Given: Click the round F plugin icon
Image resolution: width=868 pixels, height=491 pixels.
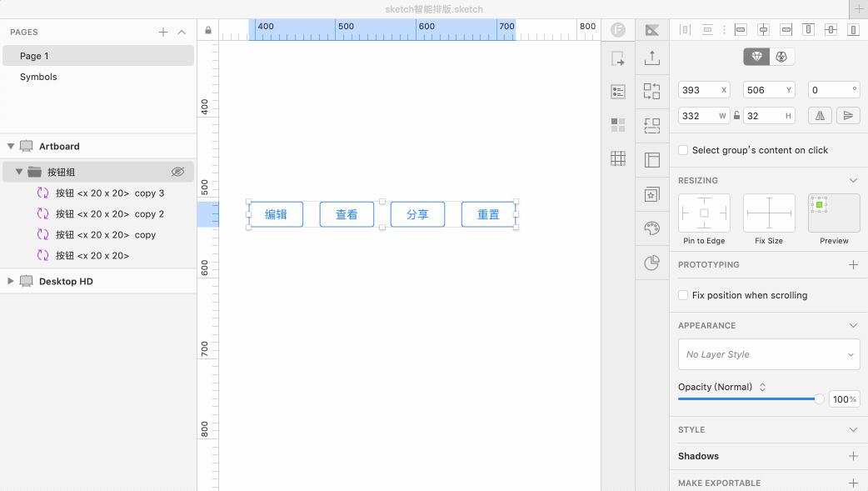Looking at the screenshot, I should tap(618, 29).
